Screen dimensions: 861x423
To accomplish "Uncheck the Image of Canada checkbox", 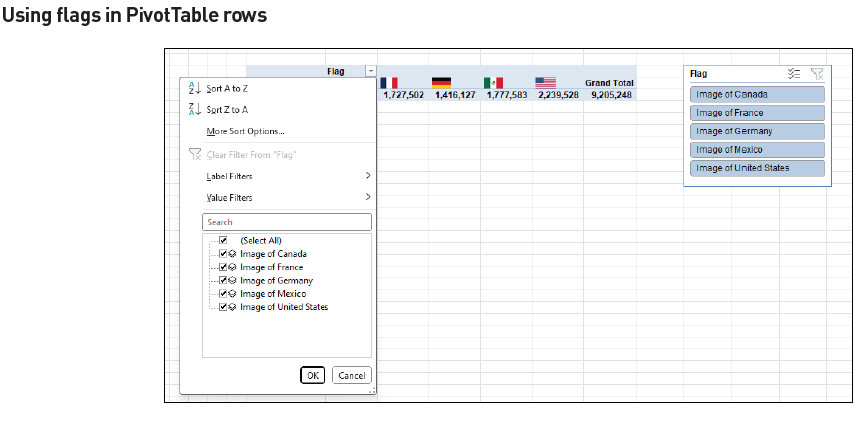I will [x=223, y=254].
